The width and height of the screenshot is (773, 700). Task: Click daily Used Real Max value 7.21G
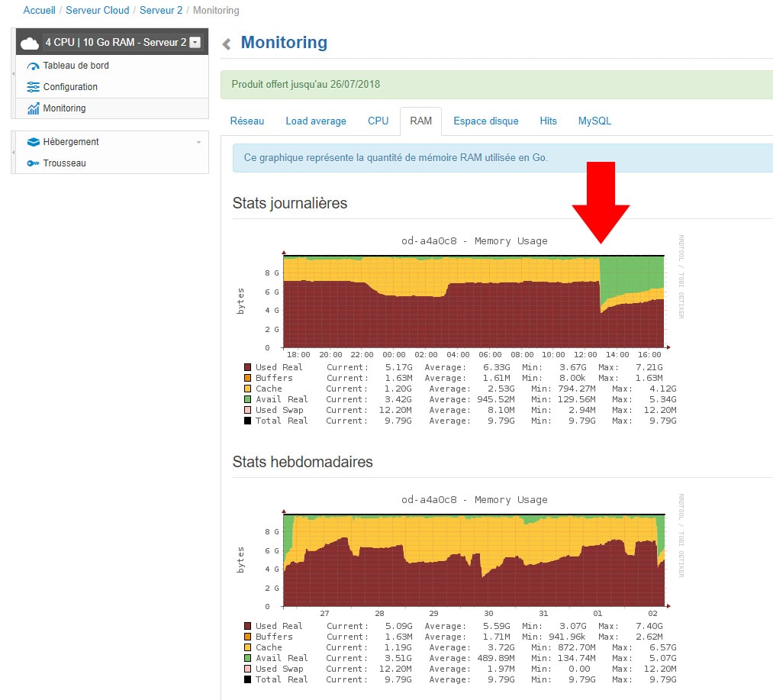[649, 367]
